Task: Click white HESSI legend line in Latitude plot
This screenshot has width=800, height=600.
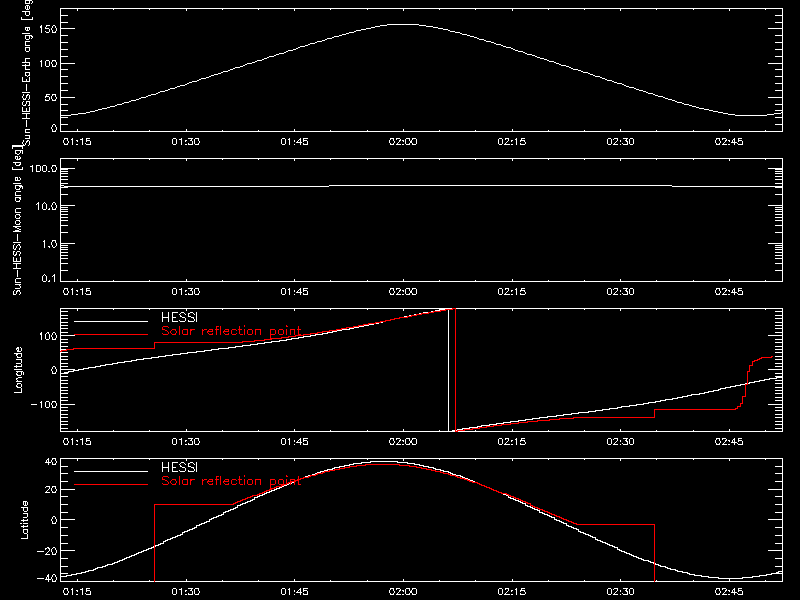Action: coord(111,471)
